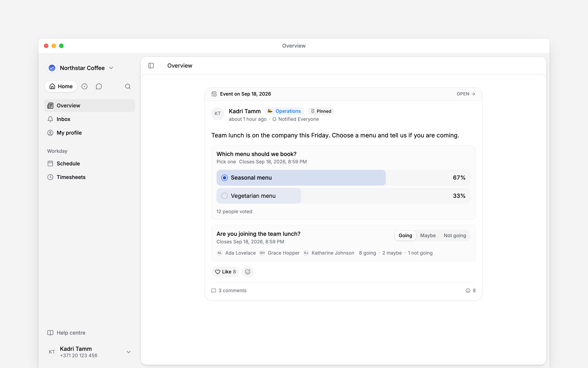Add an emoji reaction to the post
The width and height of the screenshot is (588, 368).
pos(248,272)
